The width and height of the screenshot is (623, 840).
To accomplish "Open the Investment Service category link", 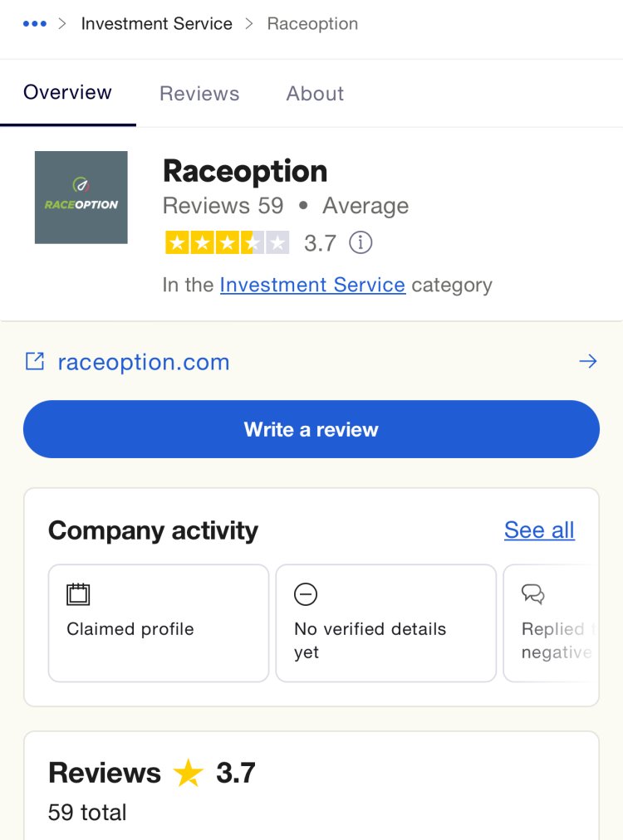I will [x=312, y=285].
